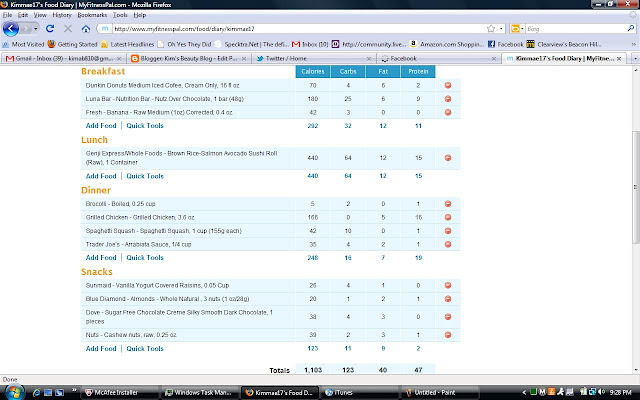Switch to the Twitter / Home tab
The height and width of the screenshot is (400, 640).
(x=313, y=58)
